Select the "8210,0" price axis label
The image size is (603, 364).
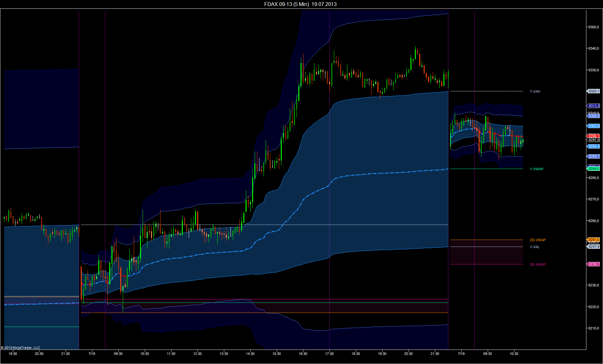(x=594, y=328)
